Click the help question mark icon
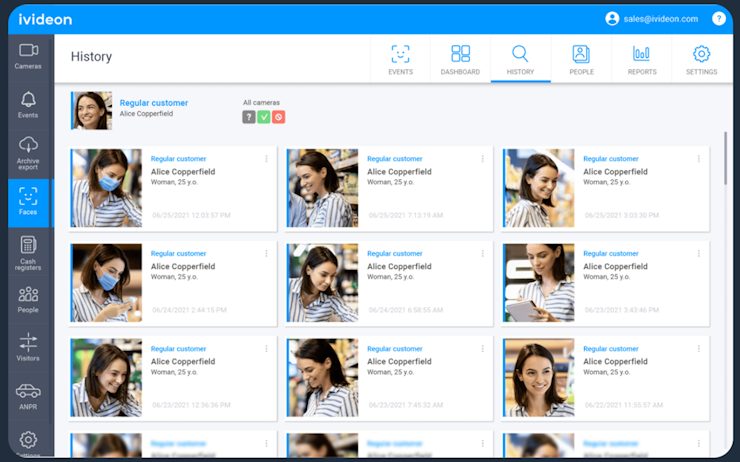740x462 pixels. click(x=718, y=19)
